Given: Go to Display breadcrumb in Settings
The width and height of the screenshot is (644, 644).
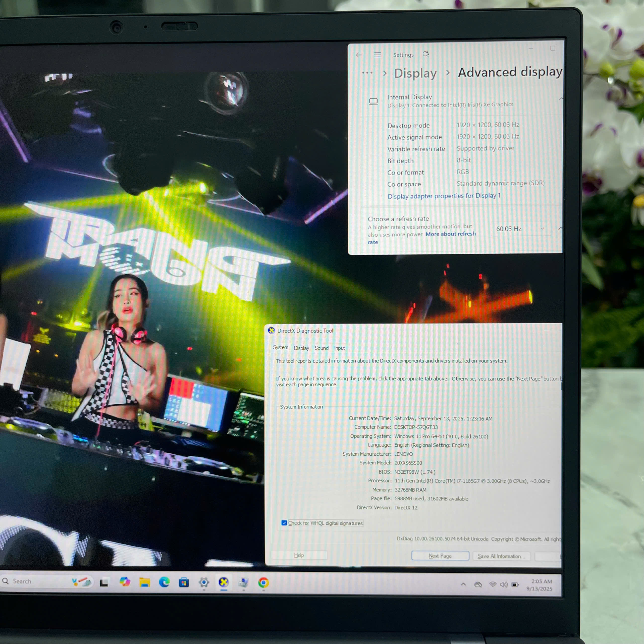Looking at the screenshot, I should click(x=415, y=73).
